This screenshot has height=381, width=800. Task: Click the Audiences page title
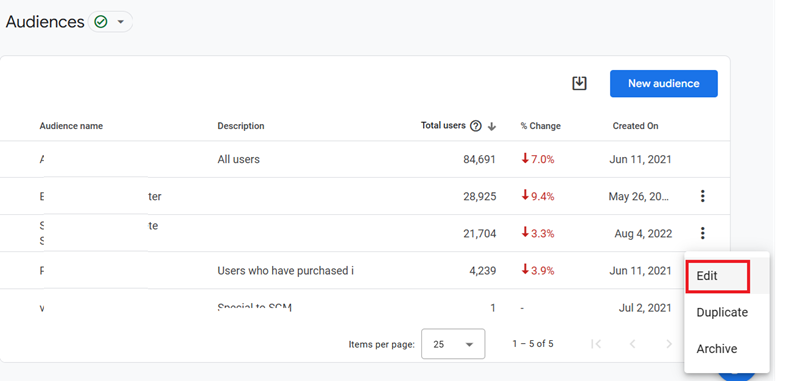45,22
